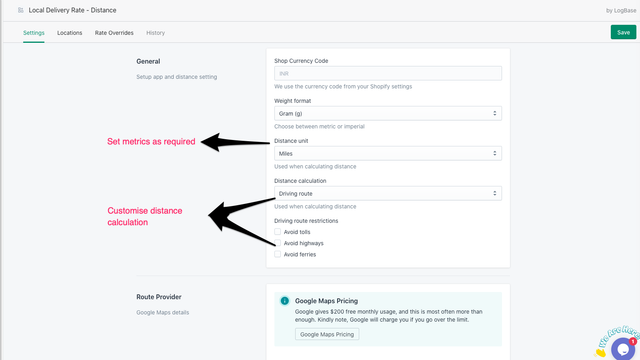Click the Google Maps Pricing info icon
This screenshot has height=360, width=640.
285,301
